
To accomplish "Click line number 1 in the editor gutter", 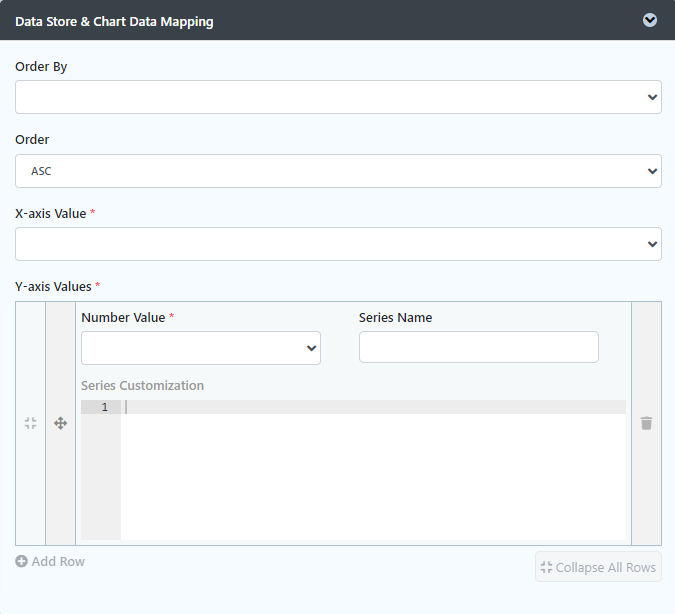I will tap(104, 407).
